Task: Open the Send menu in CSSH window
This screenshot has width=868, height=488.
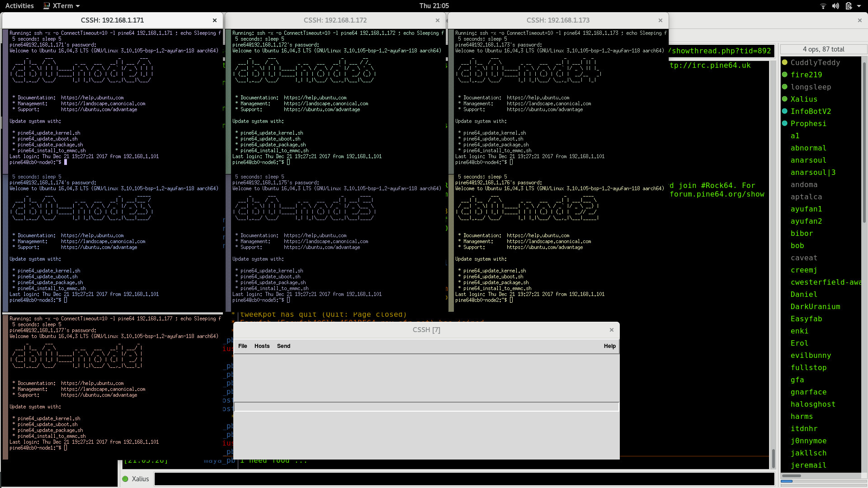Action: pos(283,346)
